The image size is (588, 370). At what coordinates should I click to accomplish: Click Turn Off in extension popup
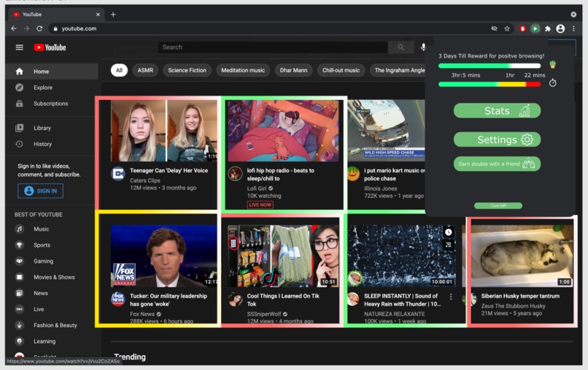498,206
